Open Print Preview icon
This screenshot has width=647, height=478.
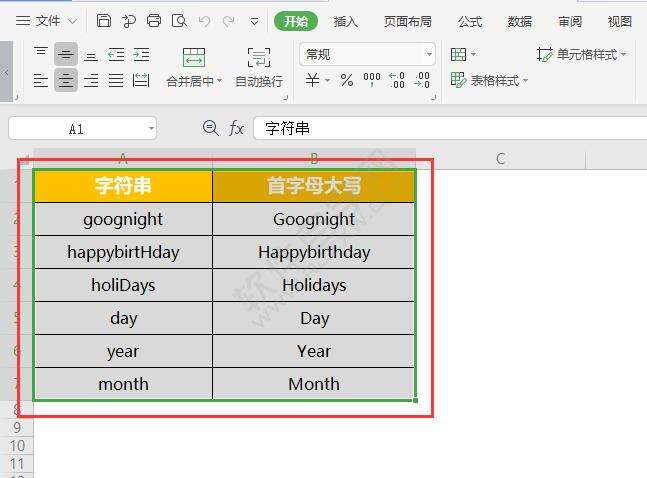tap(179, 20)
